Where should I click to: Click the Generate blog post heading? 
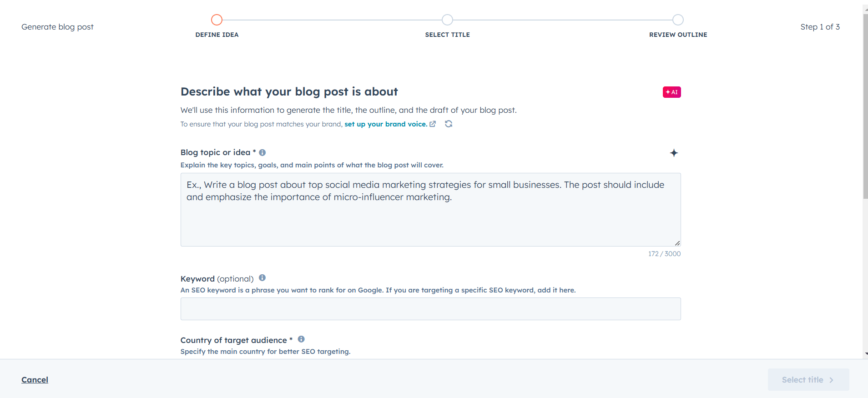57,27
